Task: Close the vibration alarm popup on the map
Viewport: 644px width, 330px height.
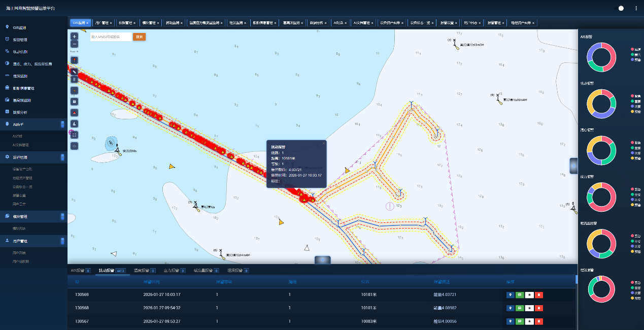Action: [x=323, y=144]
